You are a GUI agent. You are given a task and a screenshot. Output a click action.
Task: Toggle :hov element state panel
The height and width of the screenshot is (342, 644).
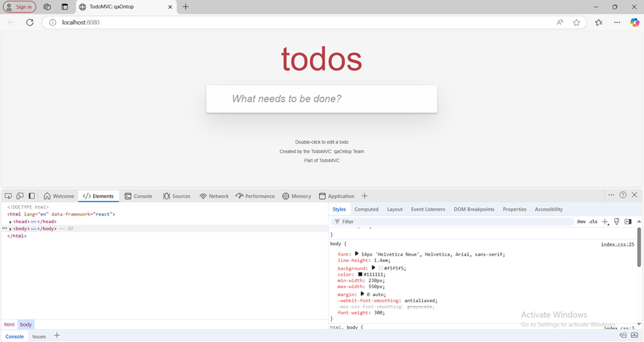tap(581, 222)
